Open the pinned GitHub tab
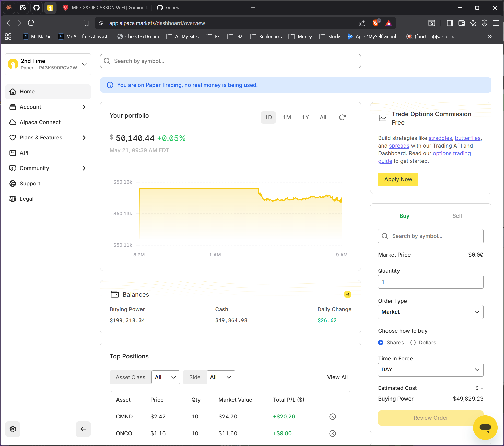The image size is (504, 446). [x=37, y=8]
